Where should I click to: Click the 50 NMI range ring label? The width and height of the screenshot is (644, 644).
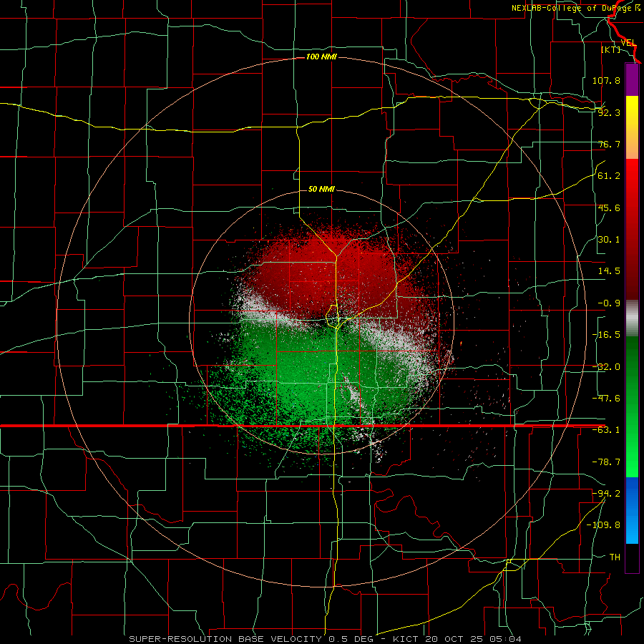[321, 190]
